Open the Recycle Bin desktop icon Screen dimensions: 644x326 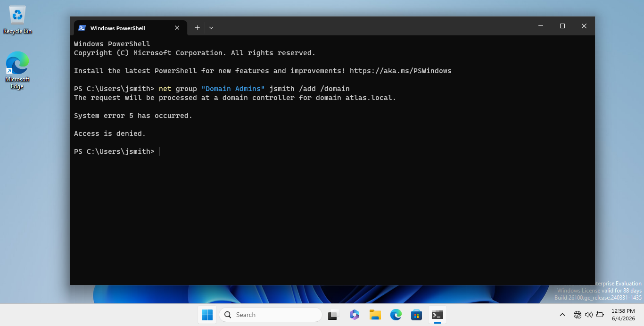pos(17,20)
